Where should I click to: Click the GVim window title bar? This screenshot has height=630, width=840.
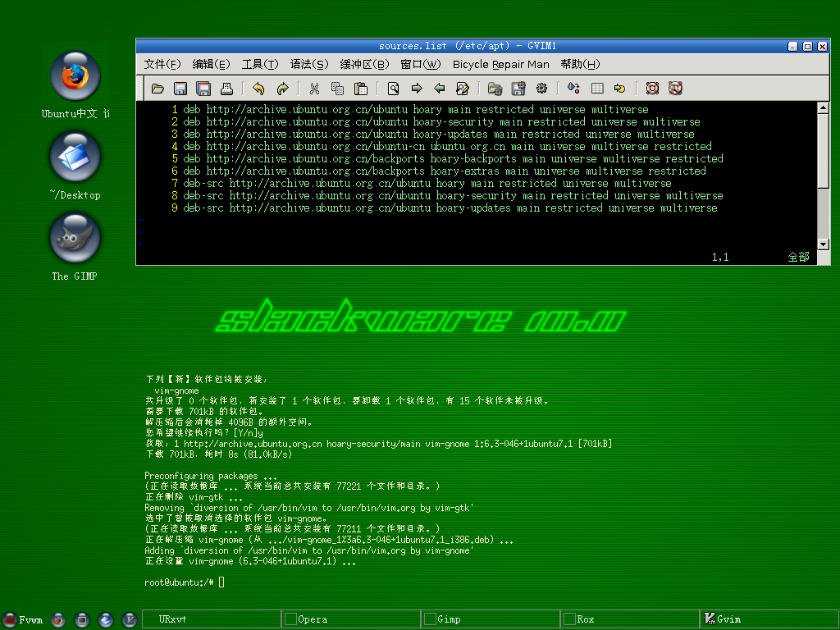pyautogui.click(x=466, y=46)
